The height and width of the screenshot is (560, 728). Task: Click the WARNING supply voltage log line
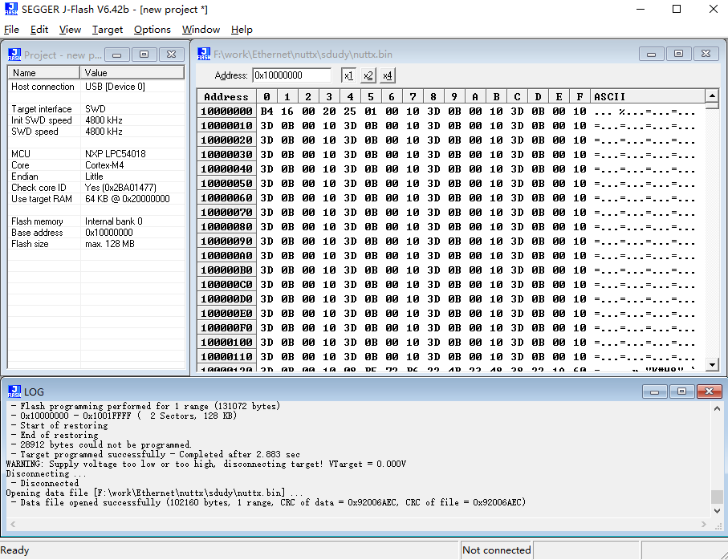[206, 464]
